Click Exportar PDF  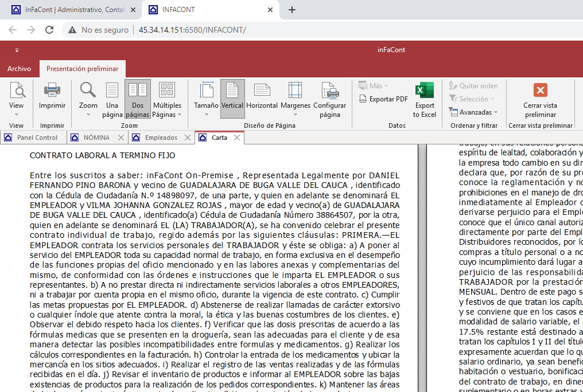pos(383,99)
